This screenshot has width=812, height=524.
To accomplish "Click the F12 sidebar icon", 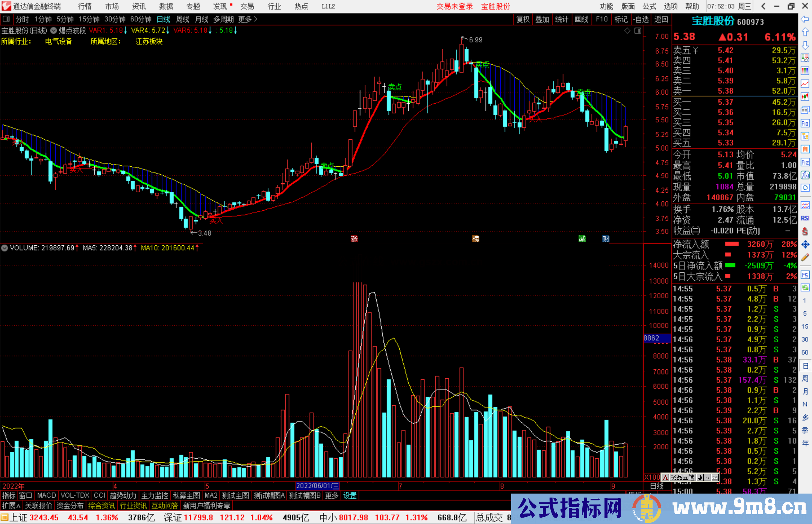I will point(805,162).
